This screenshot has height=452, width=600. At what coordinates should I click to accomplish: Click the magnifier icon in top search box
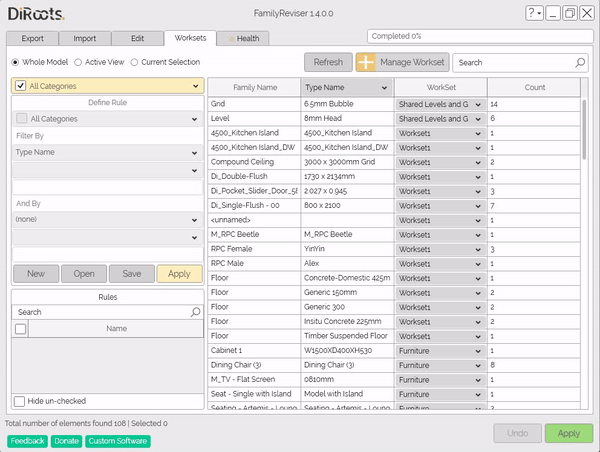[579, 62]
